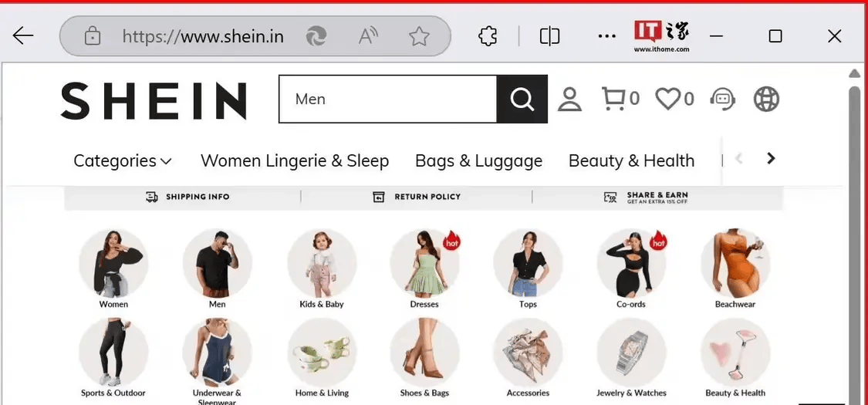The width and height of the screenshot is (868, 405).
Task: Select the Dresses category thumbnail
Action: [x=424, y=263]
